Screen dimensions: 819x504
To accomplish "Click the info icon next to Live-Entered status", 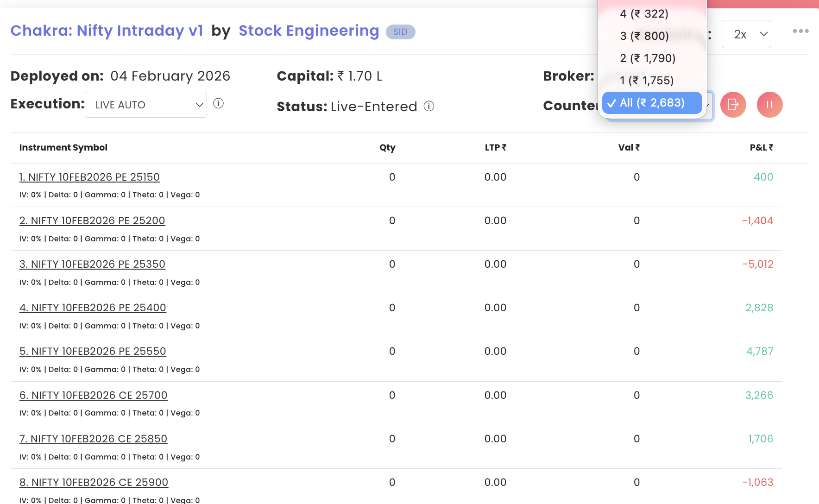I will tap(429, 106).
